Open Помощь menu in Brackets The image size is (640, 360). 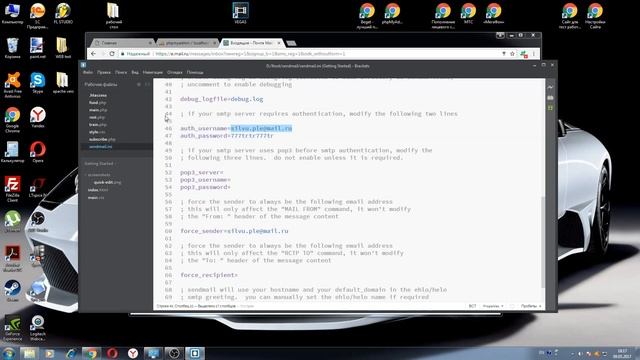tap(195, 72)
